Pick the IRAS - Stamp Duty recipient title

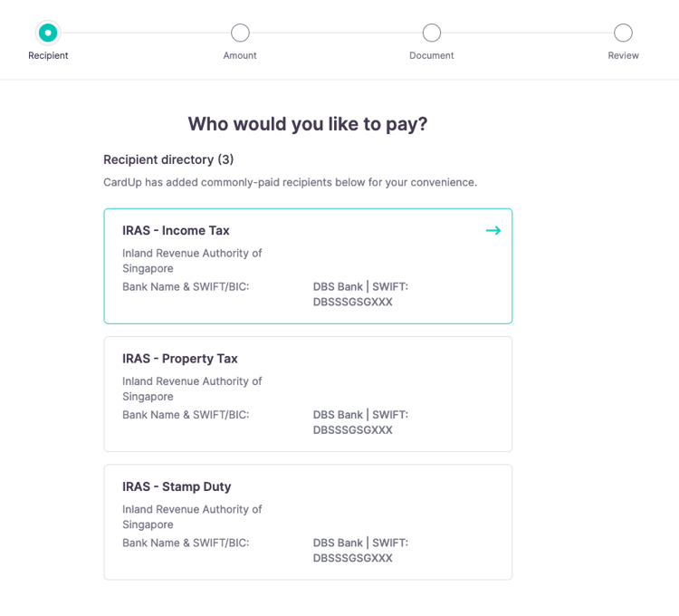(x=177, y=486)
